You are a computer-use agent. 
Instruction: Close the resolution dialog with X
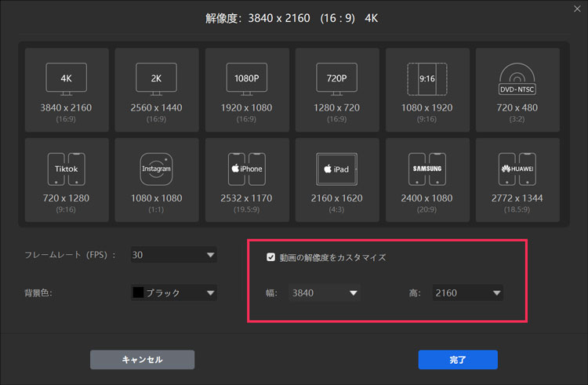click(x=576, y=9)
